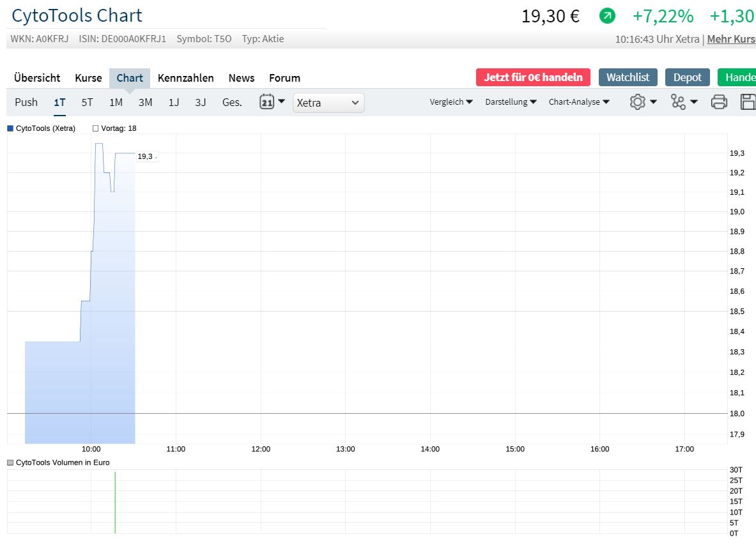Click the share chart icon
This screenshot has height=544, width=756.
tap(679, 102)
